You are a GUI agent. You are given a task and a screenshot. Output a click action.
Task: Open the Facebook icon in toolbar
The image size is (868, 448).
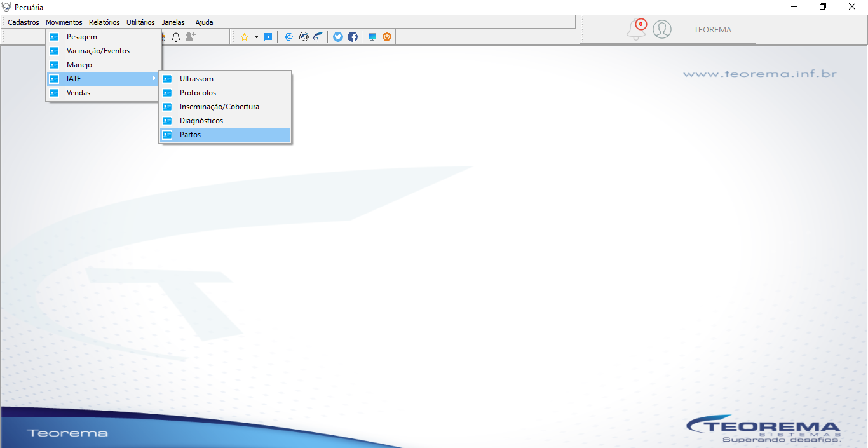tap(353, 37)
